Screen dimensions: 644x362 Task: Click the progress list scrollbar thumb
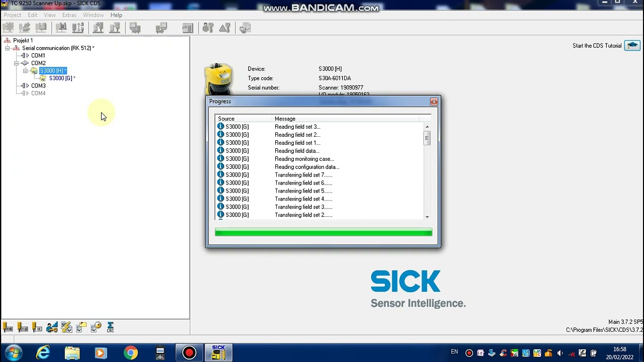pyautogui.click(x=427, y=138)
